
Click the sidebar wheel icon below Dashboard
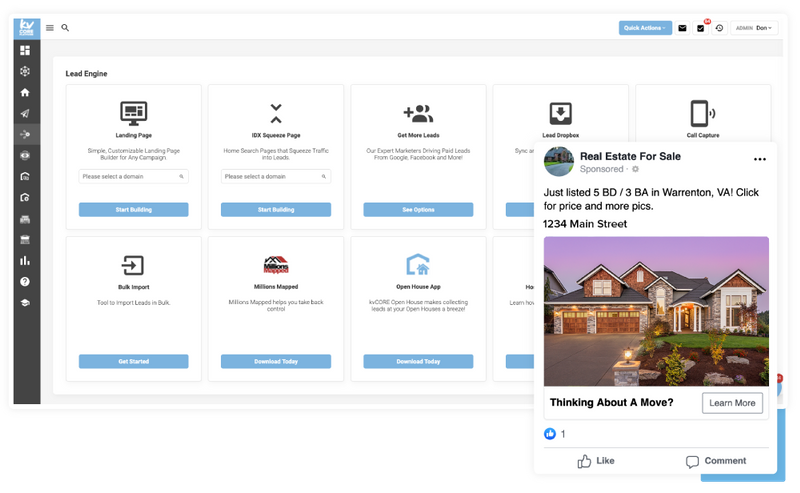(x=25, y=71)
